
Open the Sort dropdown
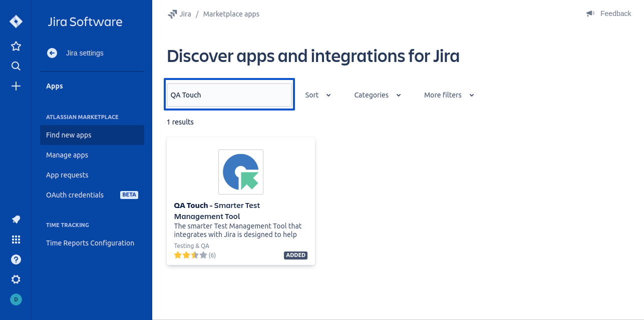(318, 95)
